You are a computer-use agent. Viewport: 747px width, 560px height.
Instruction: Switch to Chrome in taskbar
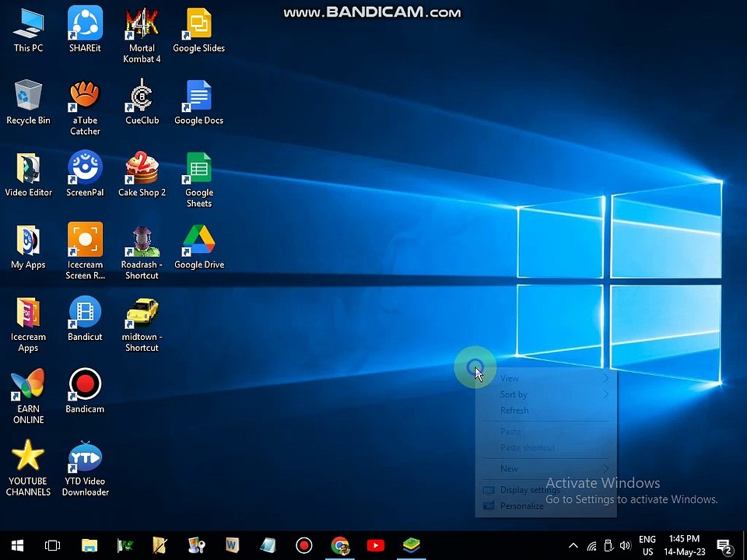340,545
